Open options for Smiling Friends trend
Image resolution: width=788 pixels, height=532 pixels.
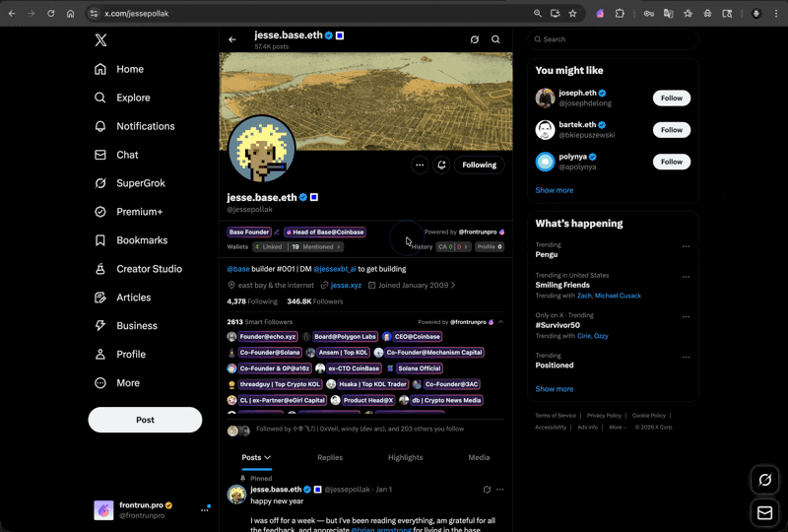(x=686, y=277)
